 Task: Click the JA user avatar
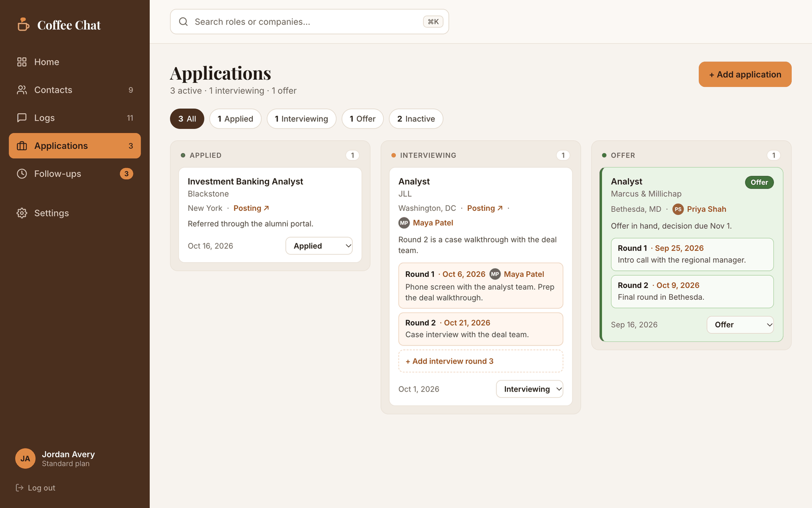(x=25, y=459)
